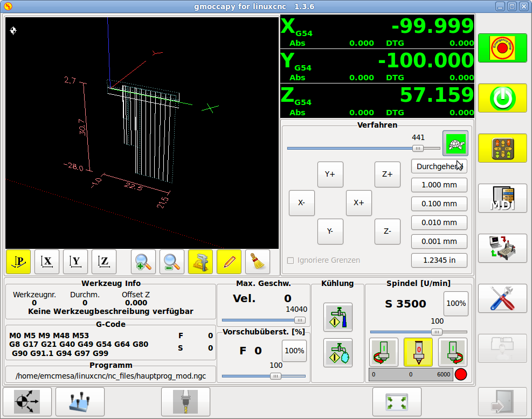
Task: Toggle fullscreen preview button
Action: pos(397,402)
